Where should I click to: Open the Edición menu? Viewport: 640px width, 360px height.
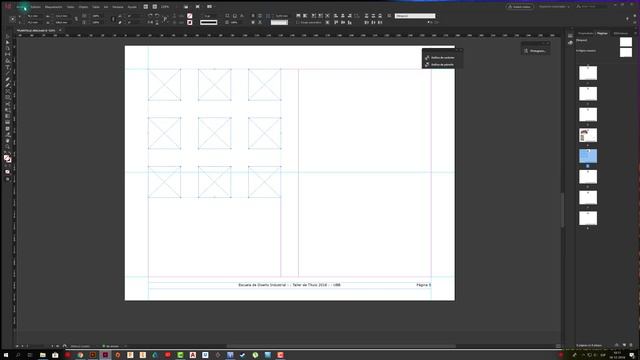click(36, 7)
